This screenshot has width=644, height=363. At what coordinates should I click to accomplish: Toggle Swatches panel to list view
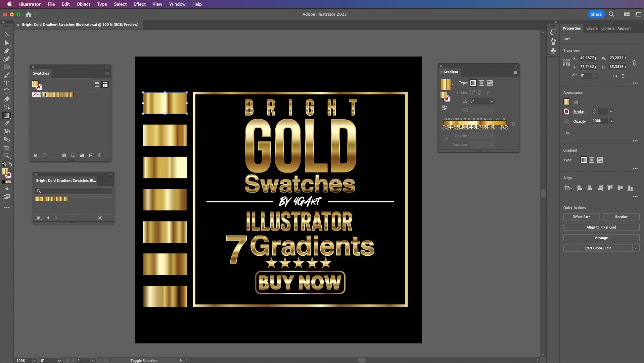[96, 84]
